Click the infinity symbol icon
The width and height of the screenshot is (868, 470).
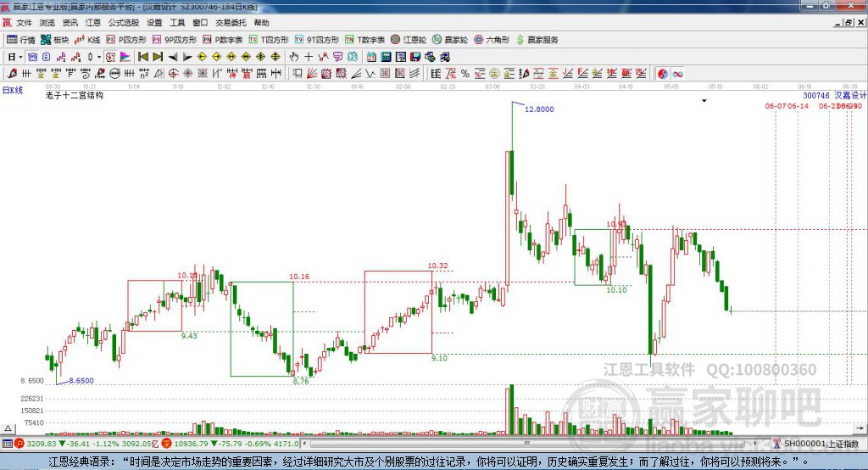(x=679, y=74)
